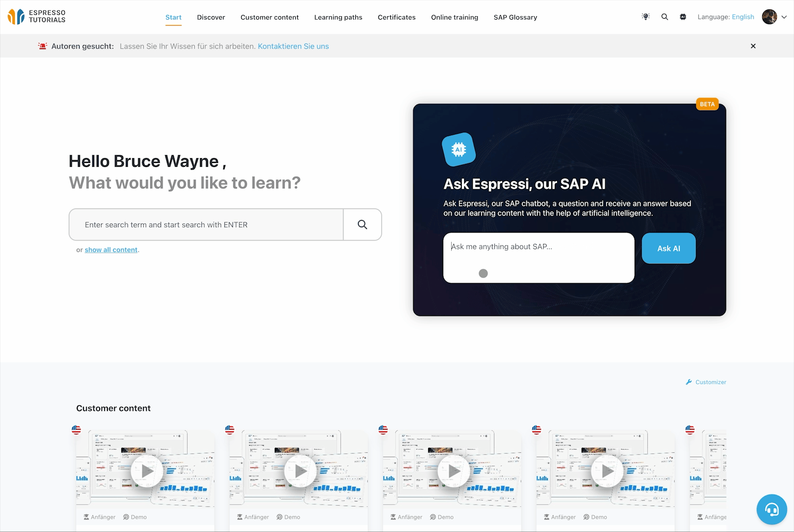Image resolution: width=794 pixels, height=532 pixels.
Task: Open SAP Glossary page
Action: pyautogui.click(x=515, y=17)
